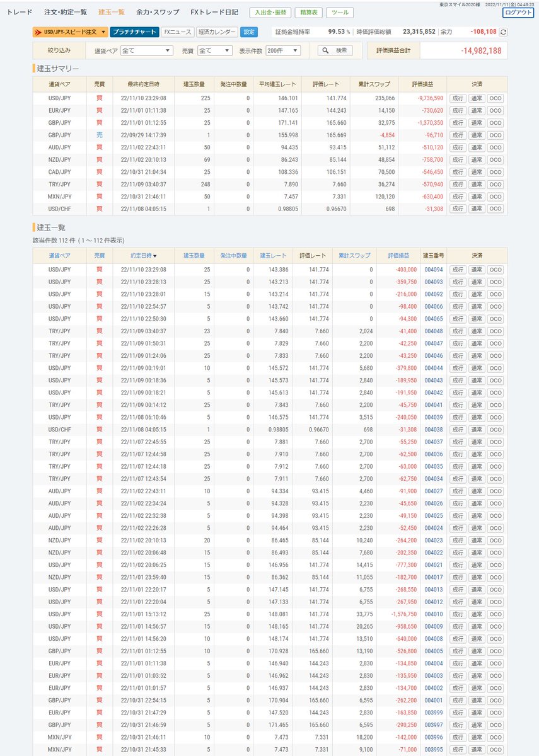Open the 余力・スワップ tab
Screen dimensions: 539x756
158,12
